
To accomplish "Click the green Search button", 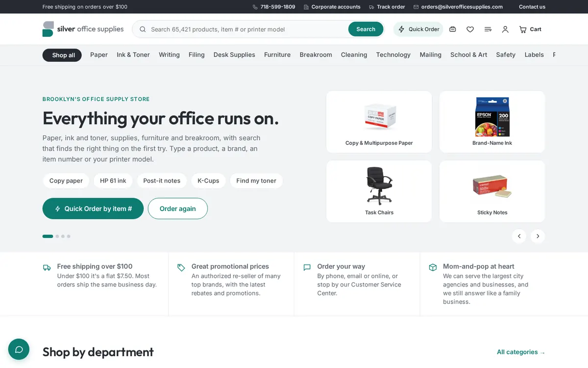I will pos(366,29).
